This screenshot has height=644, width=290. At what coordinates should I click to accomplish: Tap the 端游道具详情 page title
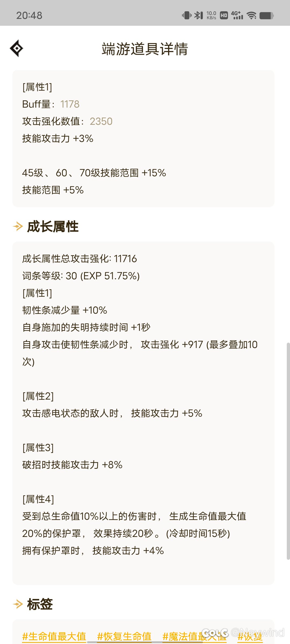tap(145, 49)
